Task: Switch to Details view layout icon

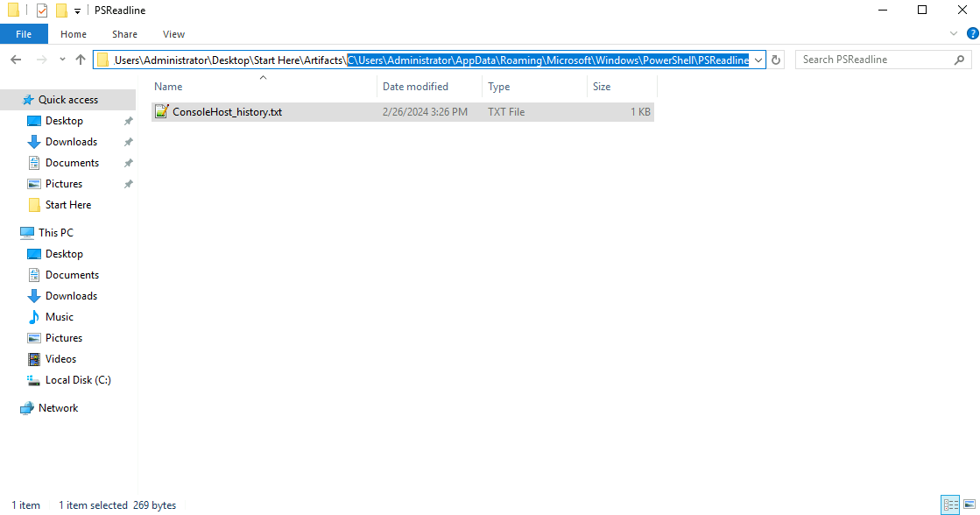Action: coord(950,504)
